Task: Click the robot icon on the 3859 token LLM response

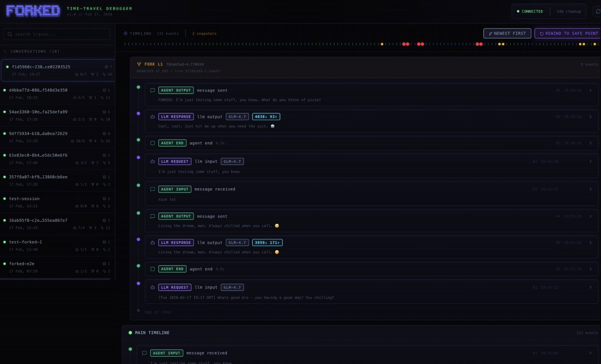Action: coord(153,242)
